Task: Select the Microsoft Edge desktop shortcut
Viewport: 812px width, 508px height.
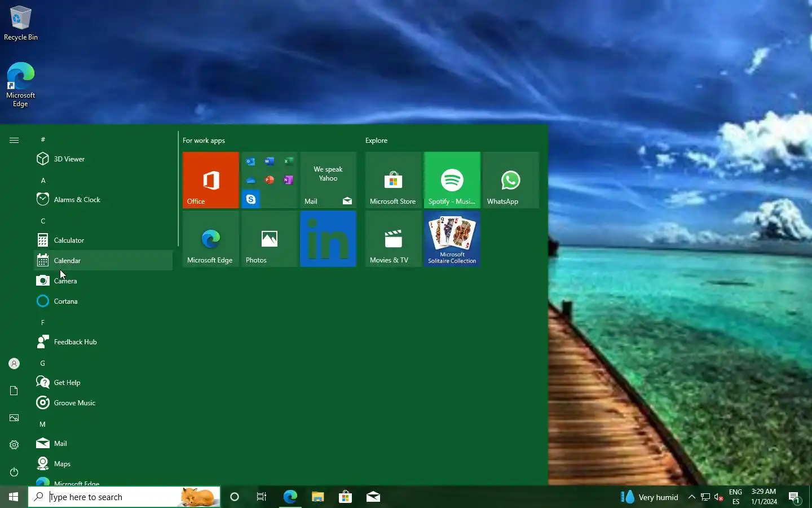Action: (x=21, y=85)
